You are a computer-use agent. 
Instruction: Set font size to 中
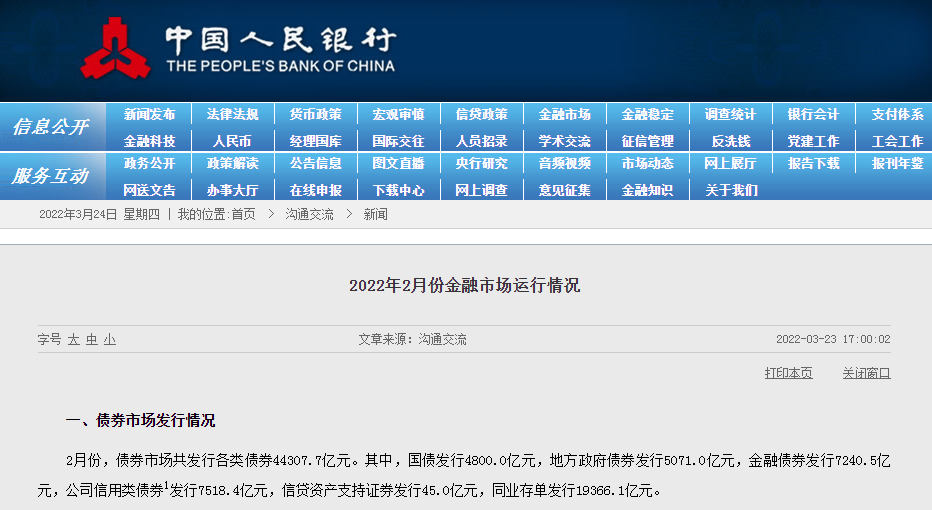click(x=92, y=339)
